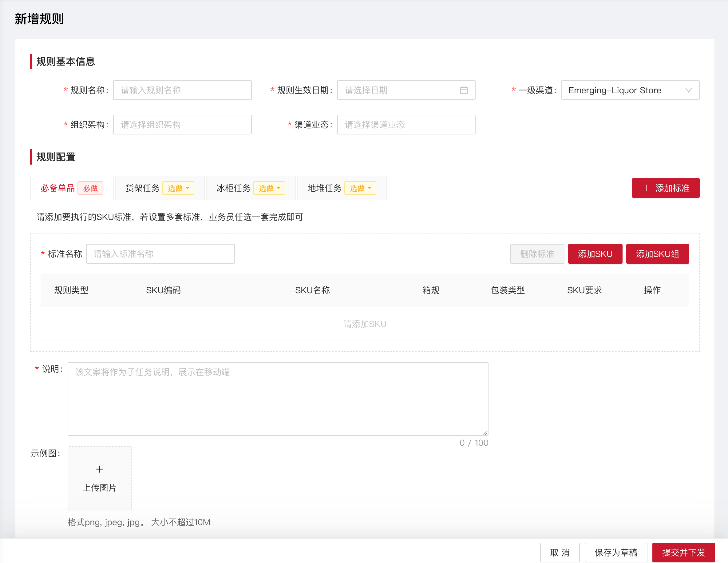Click the 箱规 column header
The image size is (728, 563).
pyautogui.click(x=431, y=290)
